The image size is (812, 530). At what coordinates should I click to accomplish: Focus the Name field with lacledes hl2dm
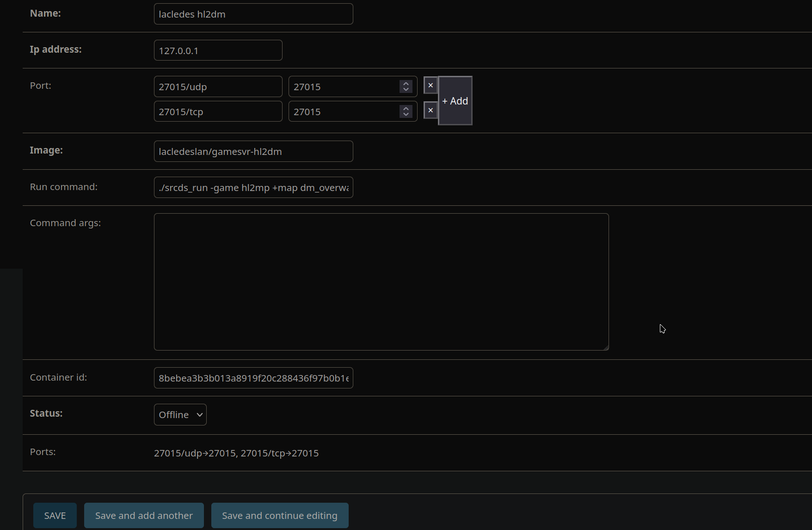[253, 14]
